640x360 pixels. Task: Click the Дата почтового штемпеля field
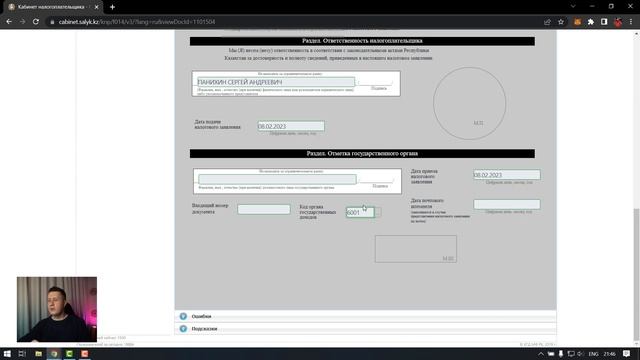pos(507,204)
